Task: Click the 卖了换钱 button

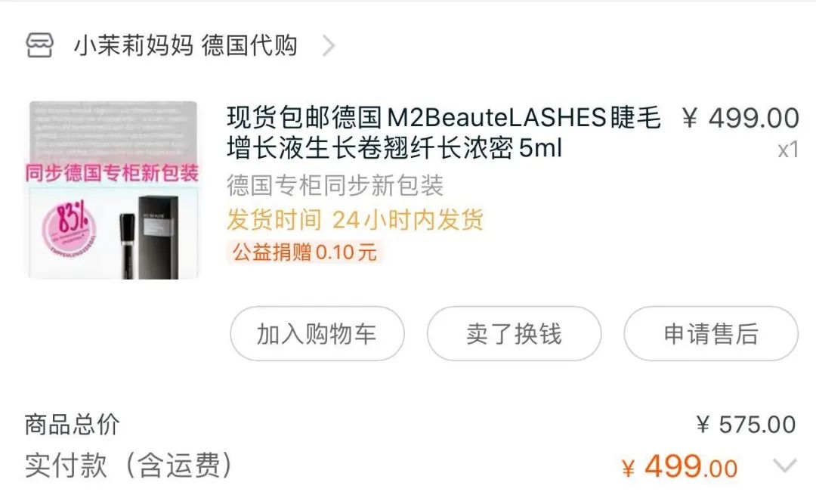Action: 515,334
